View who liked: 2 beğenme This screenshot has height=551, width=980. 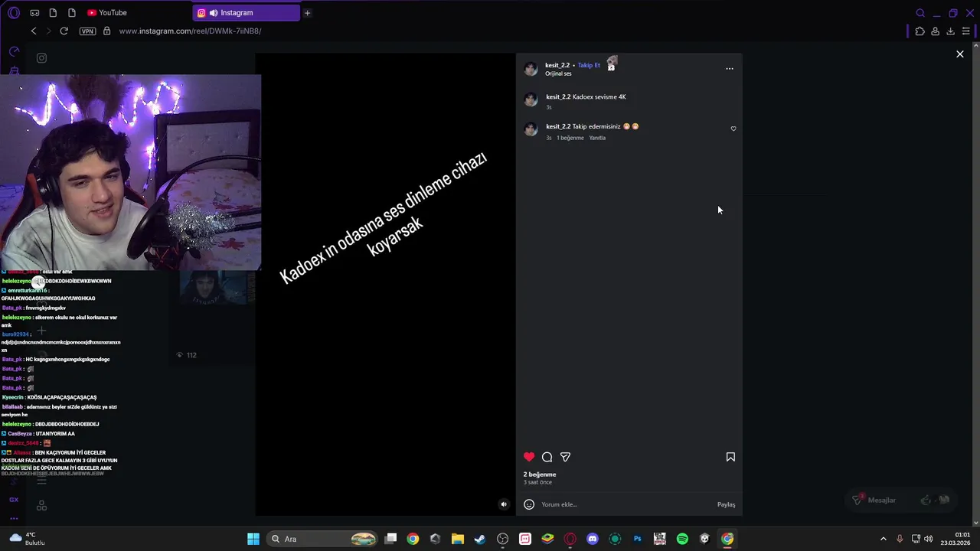pyautogui.click(x=540, y=474)
